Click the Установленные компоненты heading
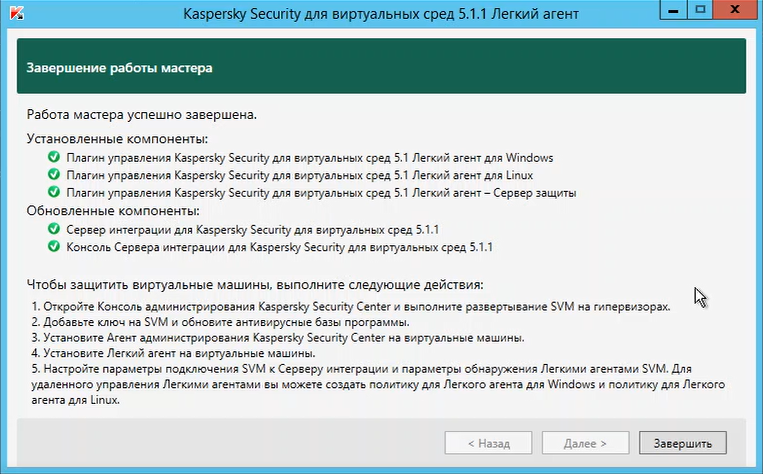 click(117, 139)
